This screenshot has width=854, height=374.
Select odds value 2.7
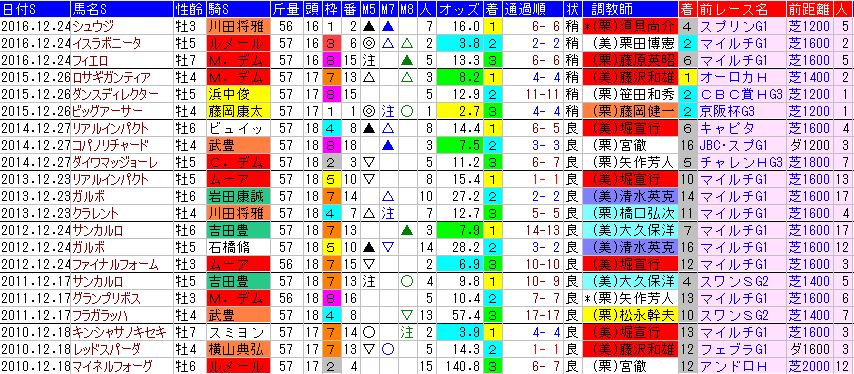(x=460, y=111)
